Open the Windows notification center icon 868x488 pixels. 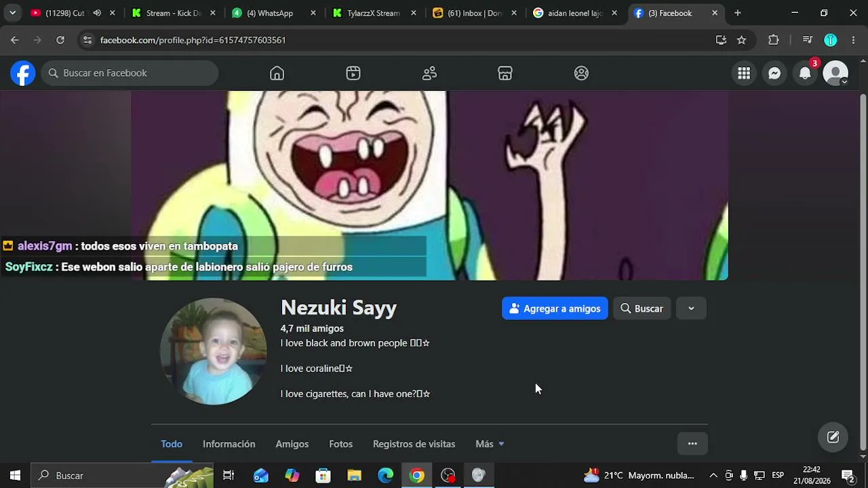(847, 475)
